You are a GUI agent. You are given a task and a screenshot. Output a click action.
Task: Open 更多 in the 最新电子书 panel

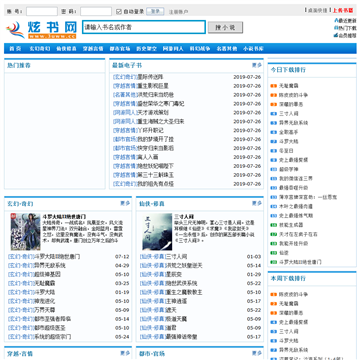click(x=257, y=65)
